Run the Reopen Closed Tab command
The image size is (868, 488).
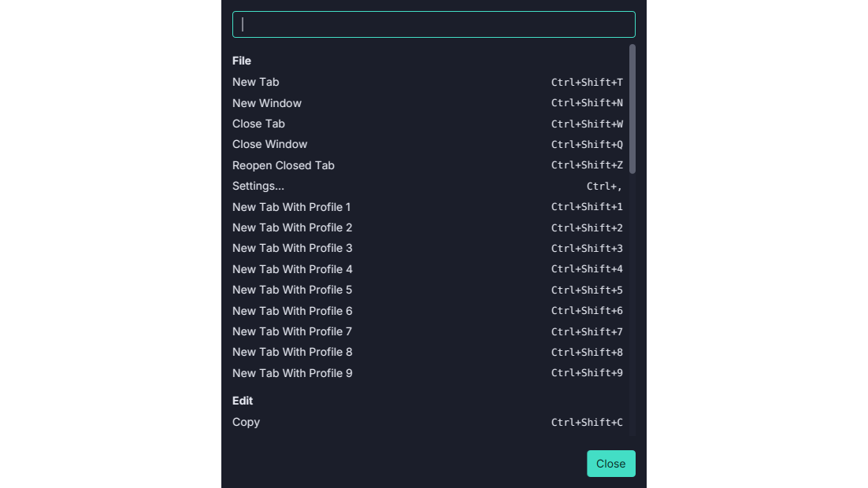[428, 165]
